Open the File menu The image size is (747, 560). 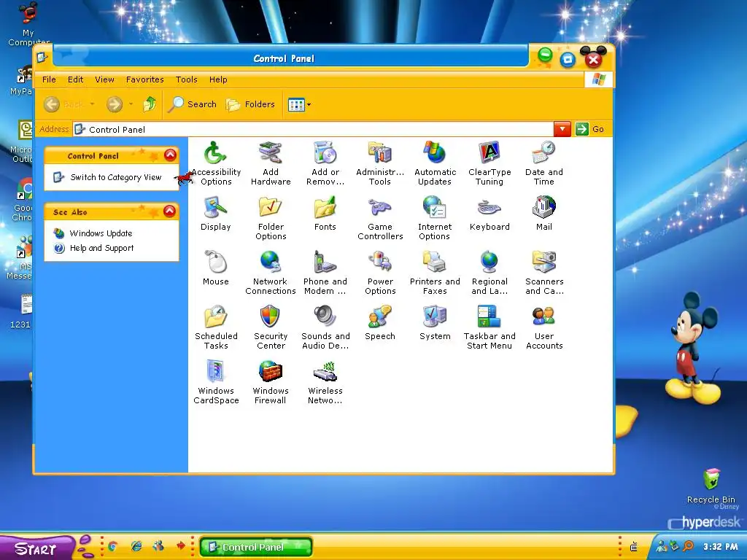(x=49, y=79)
